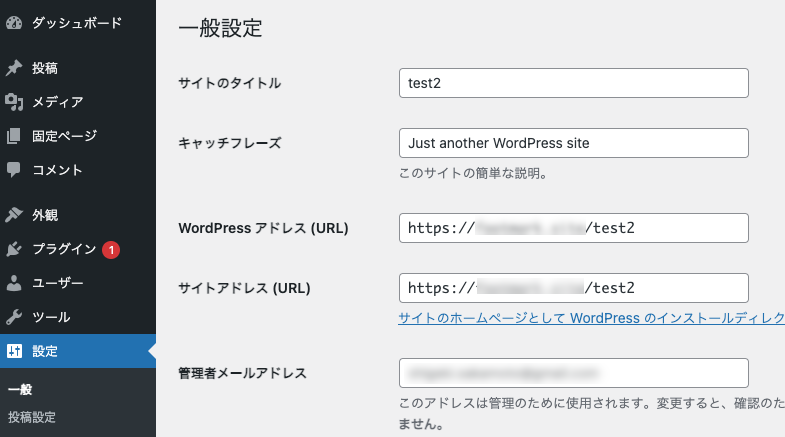Click the Settings sliders icon
Image resolution: width=785 pixels, height=437 pixels.
pyautogui.click(x=14, y=351)
